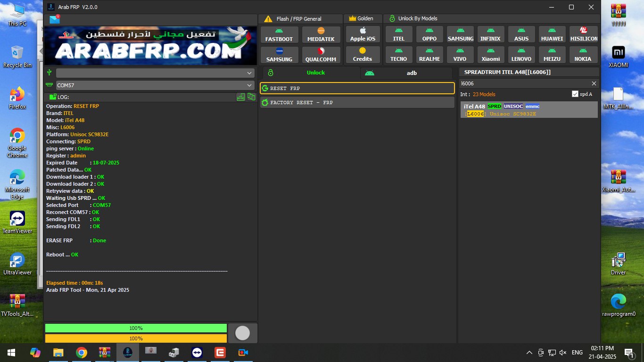Click the 'Elapsed time : 00m: 18s' log line
Screen dimensions: 644x362
pyautogui.click(x=74, y=283)
